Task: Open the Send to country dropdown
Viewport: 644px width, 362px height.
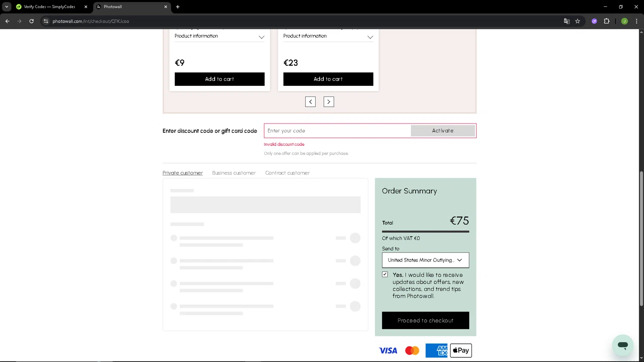Action: tap(425, 260)
